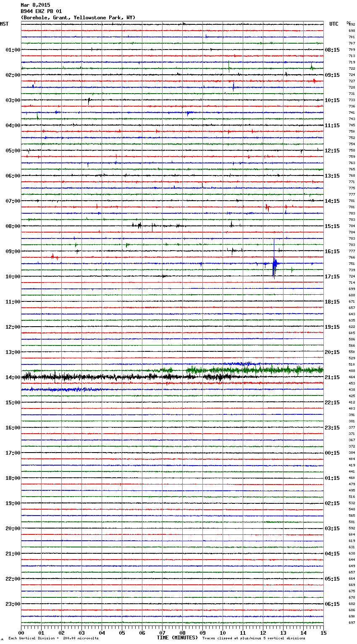357x644 pixels.
Task: Select the "02:00" MST hour label
Action: coord(13,75)
